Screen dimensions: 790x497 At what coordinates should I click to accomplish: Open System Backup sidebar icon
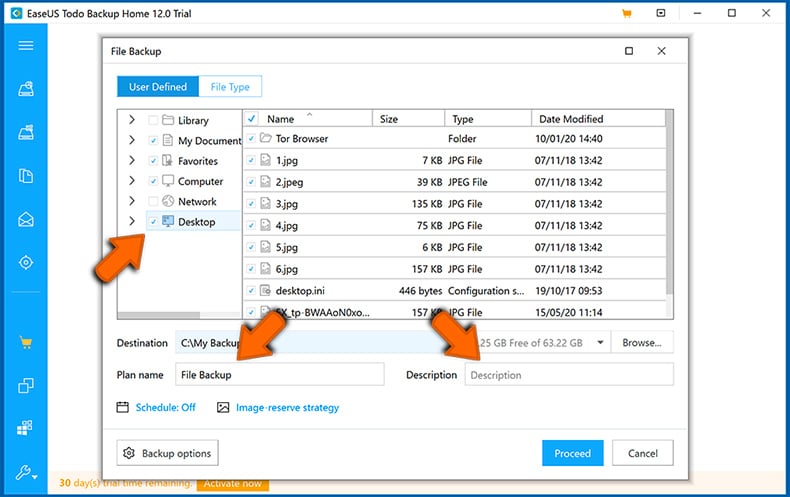26,133
